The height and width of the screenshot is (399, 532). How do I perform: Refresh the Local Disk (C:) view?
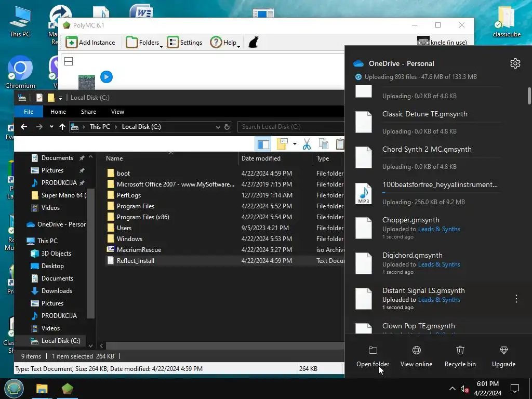(227, 127)
